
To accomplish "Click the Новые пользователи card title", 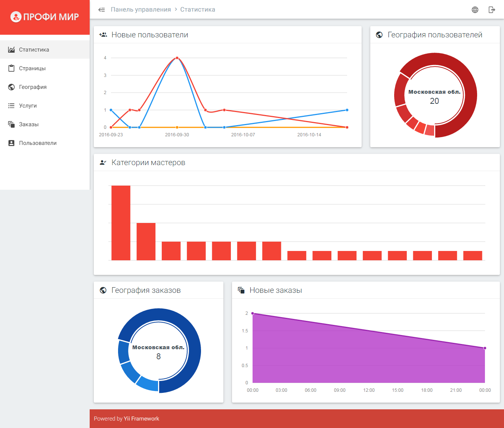I will (150, 35).
